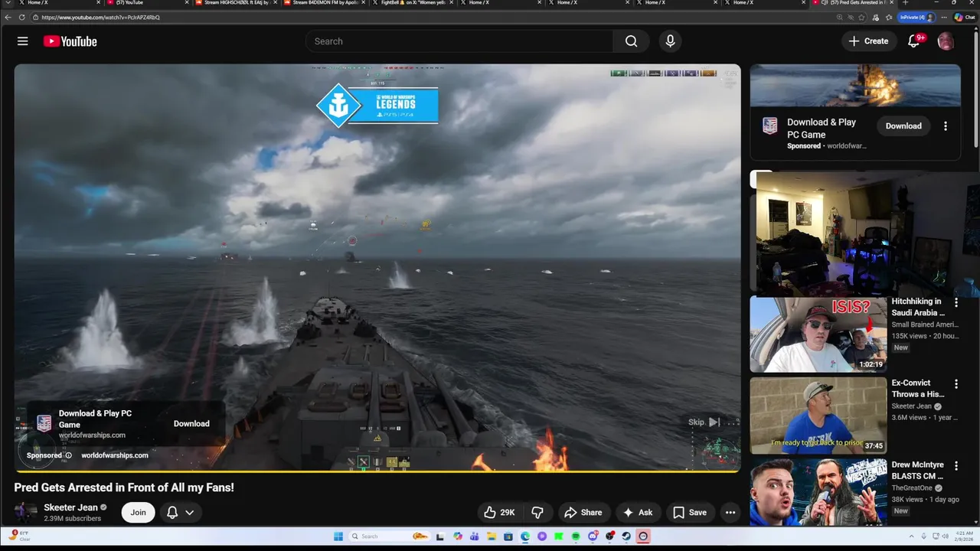Like the video with 29K thumbs-up
980x551 pixels.
[499, 513]
